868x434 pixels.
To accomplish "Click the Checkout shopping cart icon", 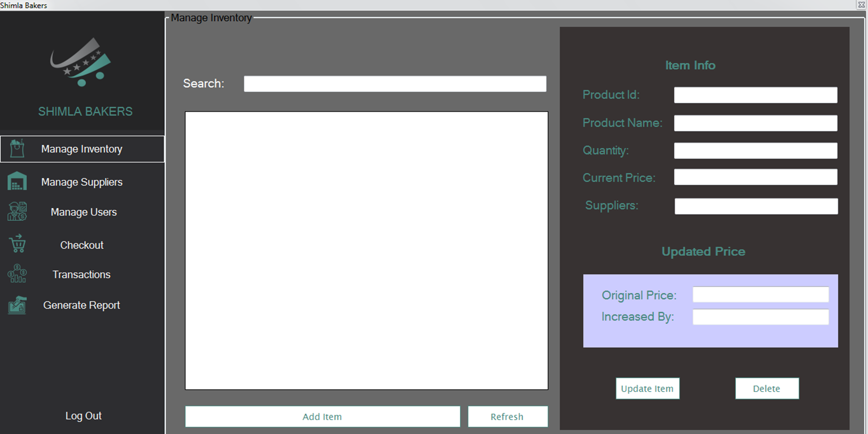I will pyautogui.click(x=18, y=244).
